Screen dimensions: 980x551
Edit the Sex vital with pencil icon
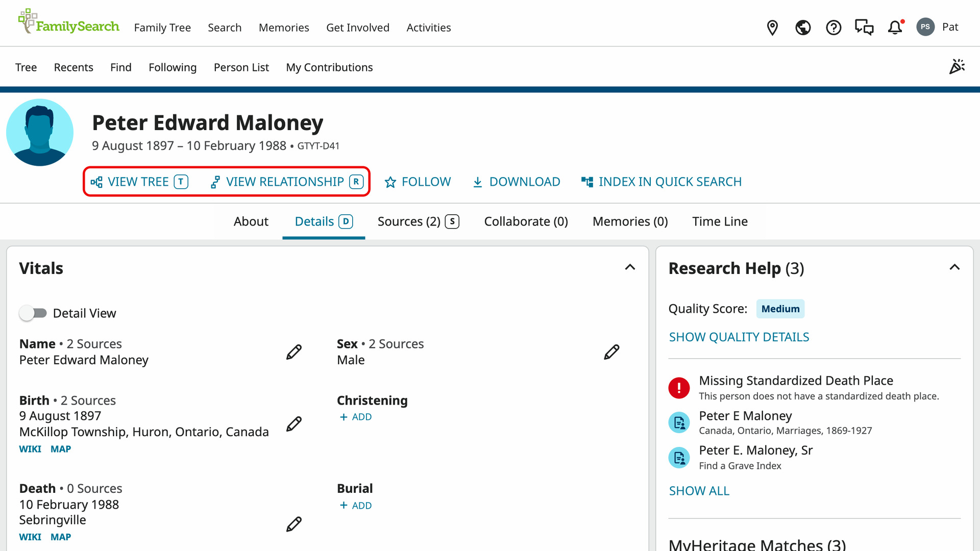click(611, 352)
